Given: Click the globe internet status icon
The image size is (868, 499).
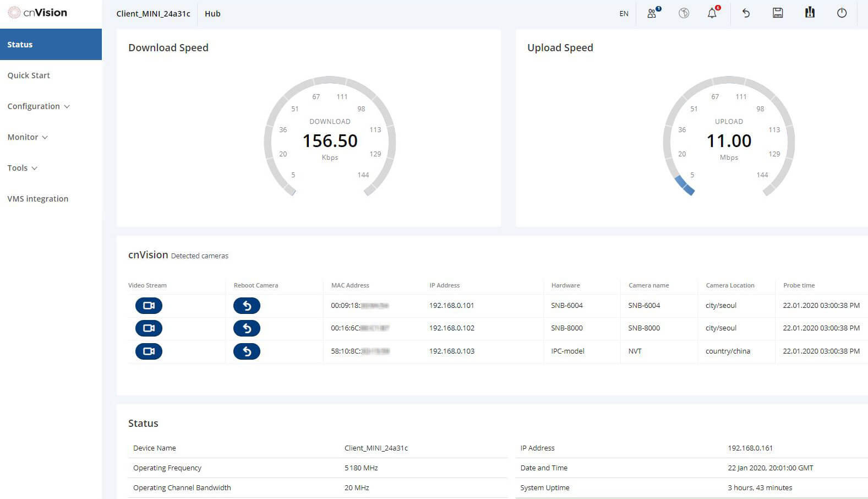Looking at the screenshot, I should [684, 13].
